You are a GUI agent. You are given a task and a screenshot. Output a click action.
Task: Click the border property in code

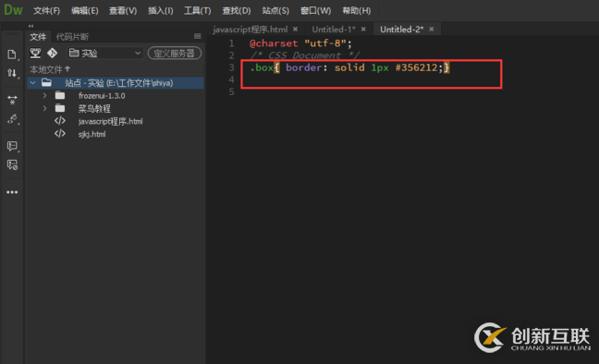tap(304, 67)
